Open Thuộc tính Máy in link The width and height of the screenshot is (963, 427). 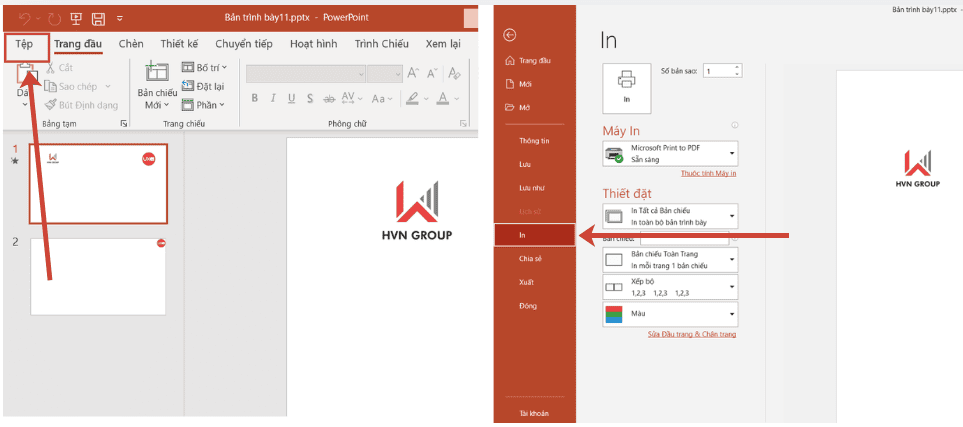(708, 173)
